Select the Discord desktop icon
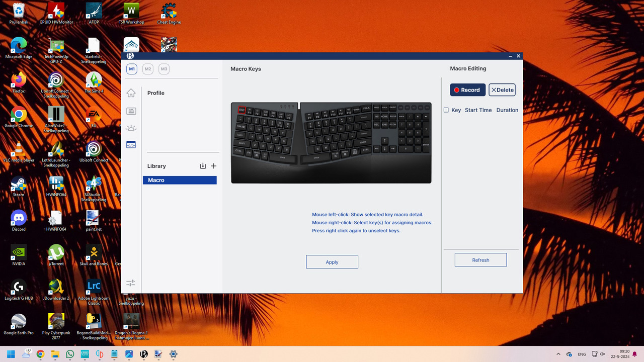644x362 pixels. pos(19,221)
